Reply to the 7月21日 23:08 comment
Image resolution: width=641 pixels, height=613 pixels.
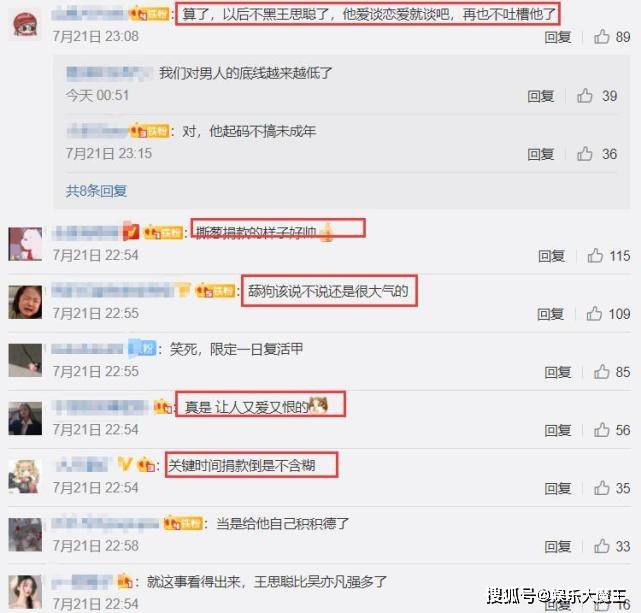point(558,37)
